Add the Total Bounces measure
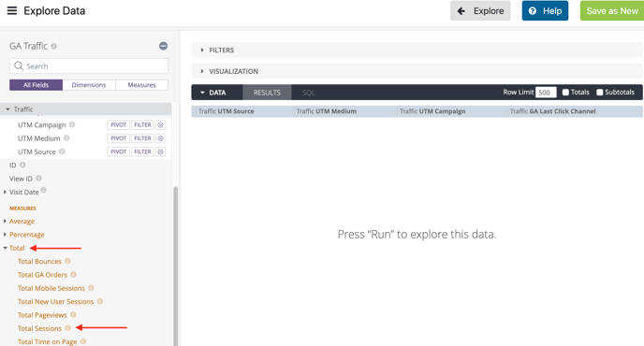Image resolution: width=644 pixels, height=346 pixels. 39,261
